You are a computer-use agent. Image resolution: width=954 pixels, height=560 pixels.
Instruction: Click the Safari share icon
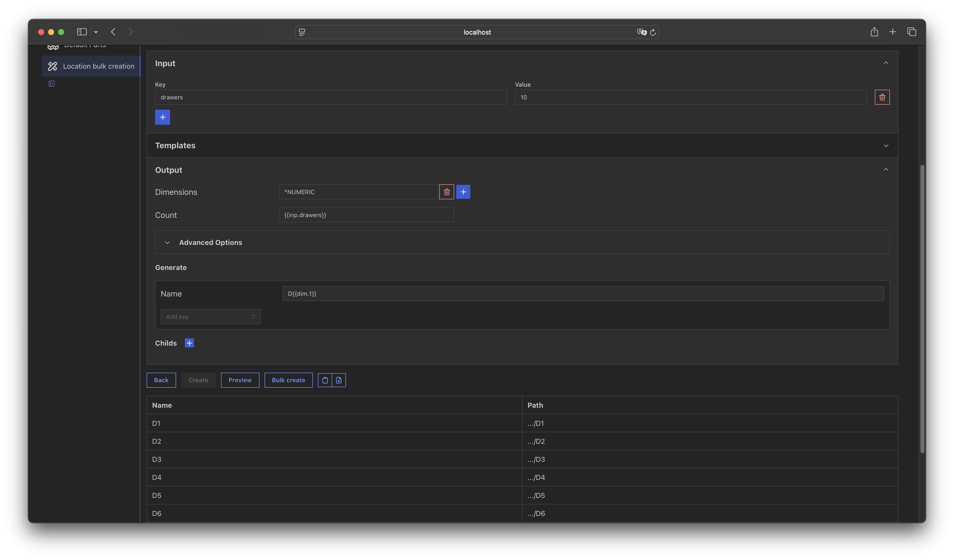[x=874, y=32]
